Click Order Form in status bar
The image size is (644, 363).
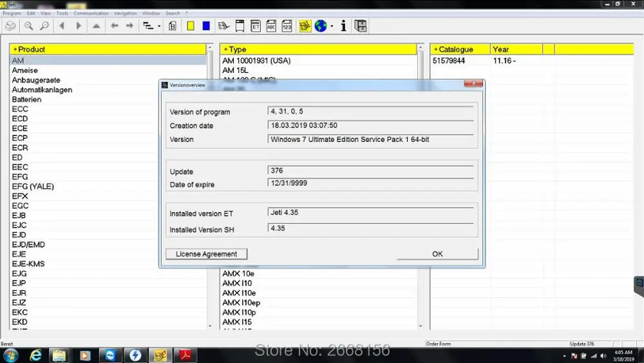pos(439,344)
